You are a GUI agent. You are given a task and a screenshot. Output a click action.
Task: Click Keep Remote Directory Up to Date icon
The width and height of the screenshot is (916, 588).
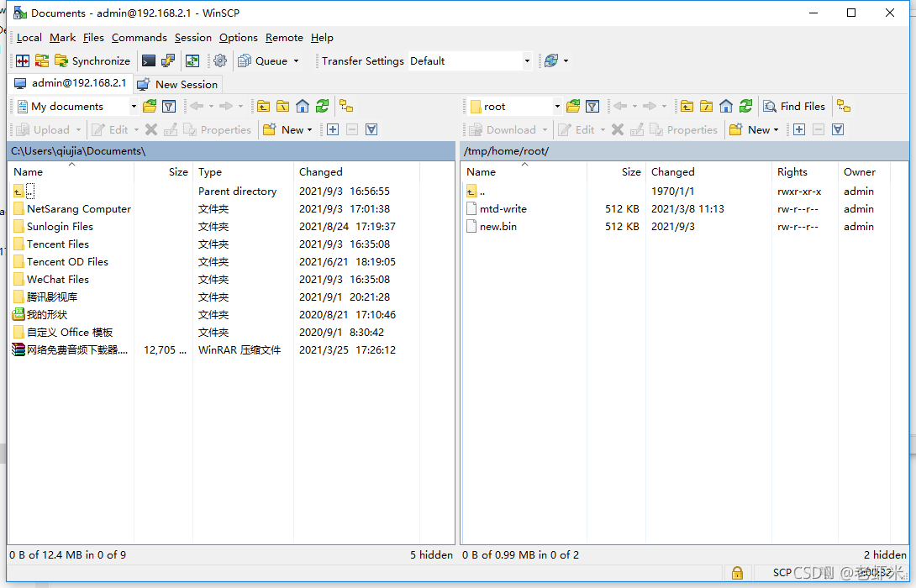[192, 60]
